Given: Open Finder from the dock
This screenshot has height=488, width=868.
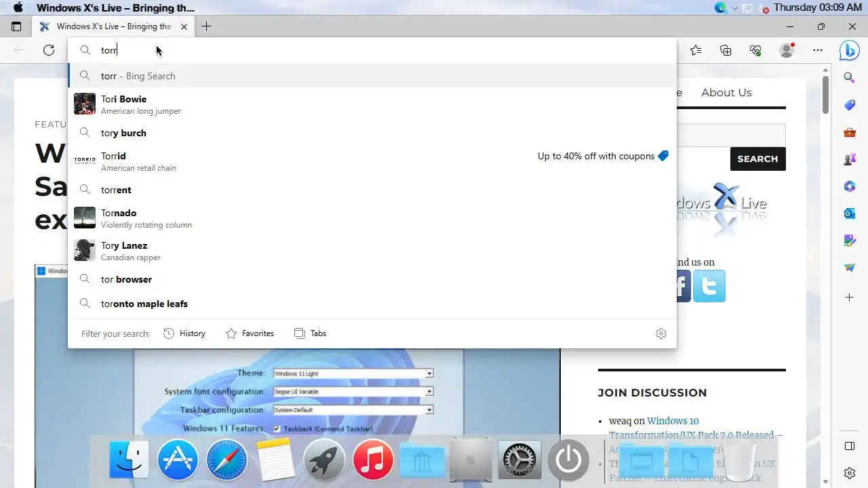Looking at the screenshot, I should point(129,460).
